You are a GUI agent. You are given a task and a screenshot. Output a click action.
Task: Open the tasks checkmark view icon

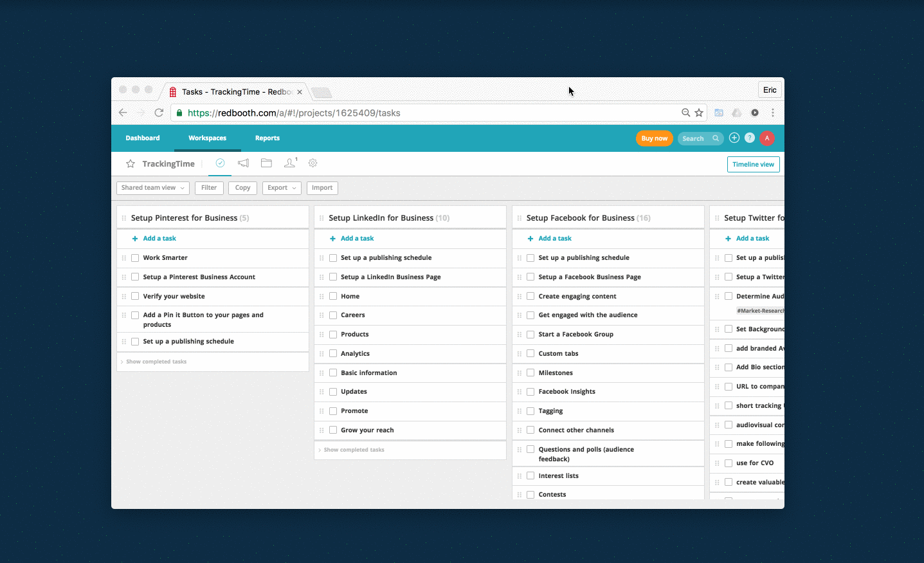coord(220,163)
